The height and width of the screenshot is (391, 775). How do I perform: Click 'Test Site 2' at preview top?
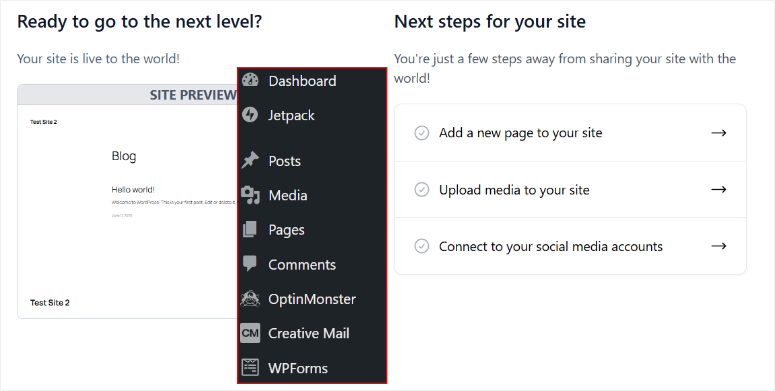(43, 122)
